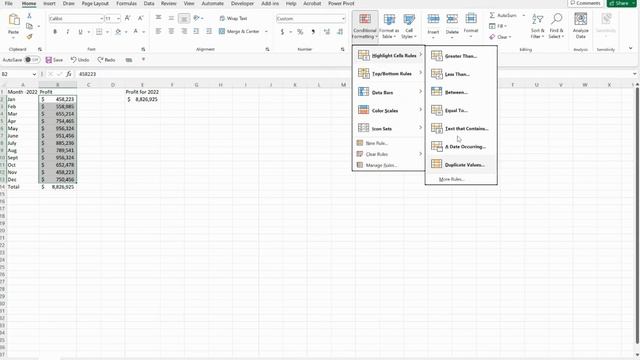Click the Format cells icon in ribbon
The image size is (640, 360).
[x=471, y=20]
